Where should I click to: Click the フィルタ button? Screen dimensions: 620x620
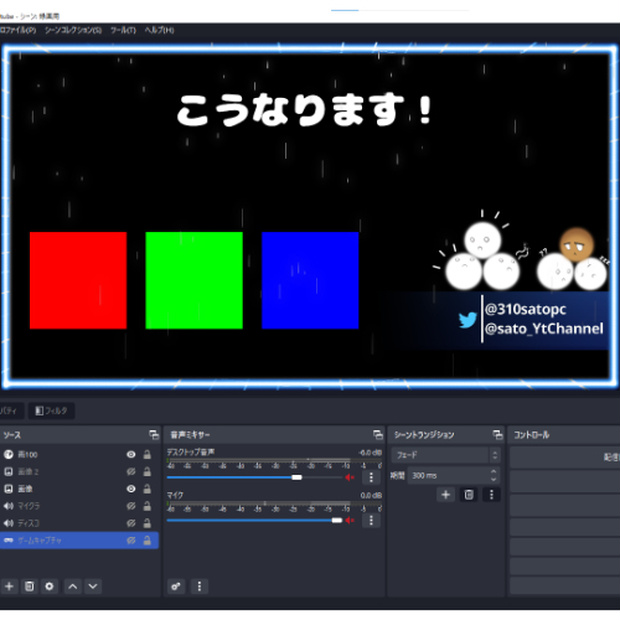pyautogui.click(x=51, y=411)
